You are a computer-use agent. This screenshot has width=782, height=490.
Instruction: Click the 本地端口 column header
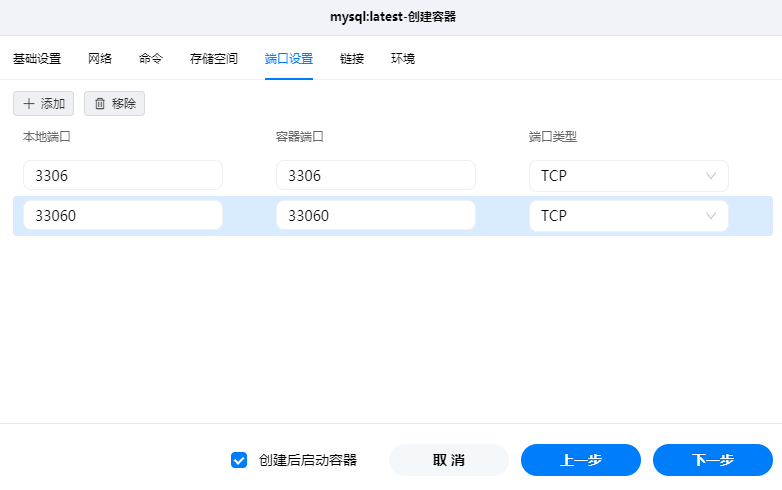tap(46, 137)
